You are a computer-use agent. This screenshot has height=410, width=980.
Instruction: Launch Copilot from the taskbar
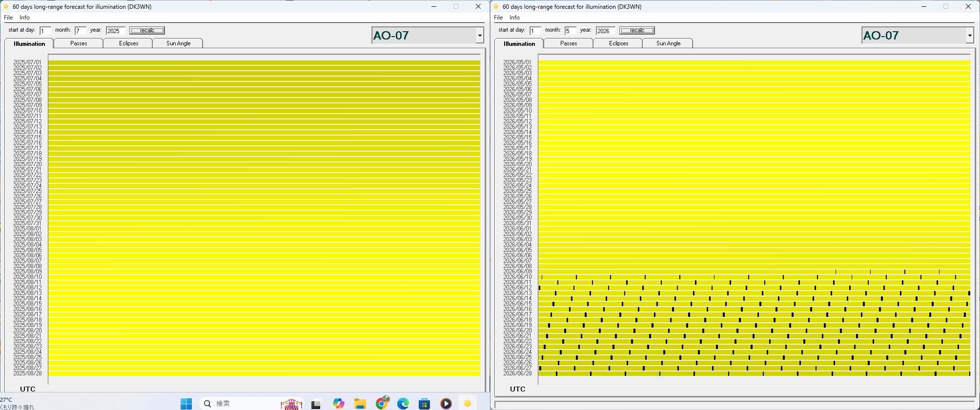338,404
